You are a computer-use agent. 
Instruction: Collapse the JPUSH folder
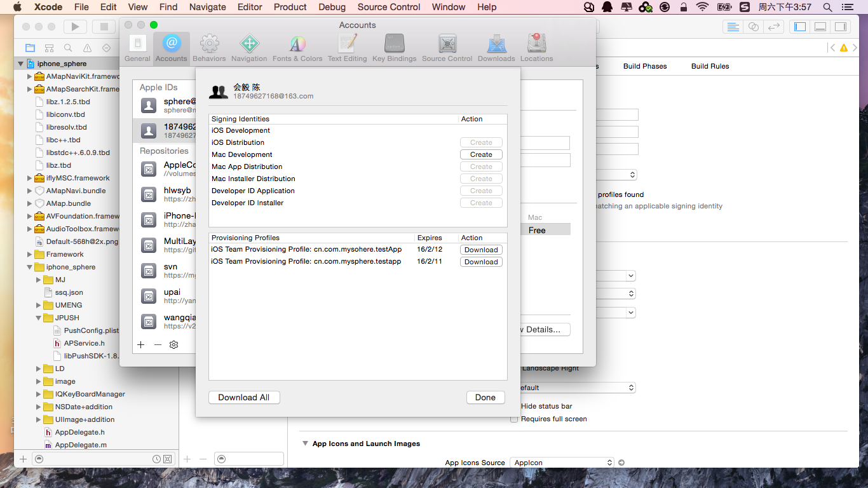[x=38, y=318]
